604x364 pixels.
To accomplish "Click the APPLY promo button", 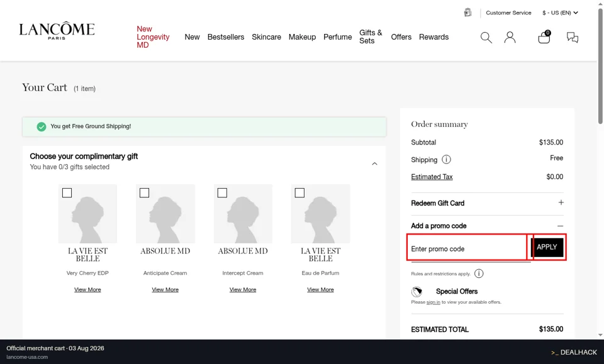I will point(547,247).
